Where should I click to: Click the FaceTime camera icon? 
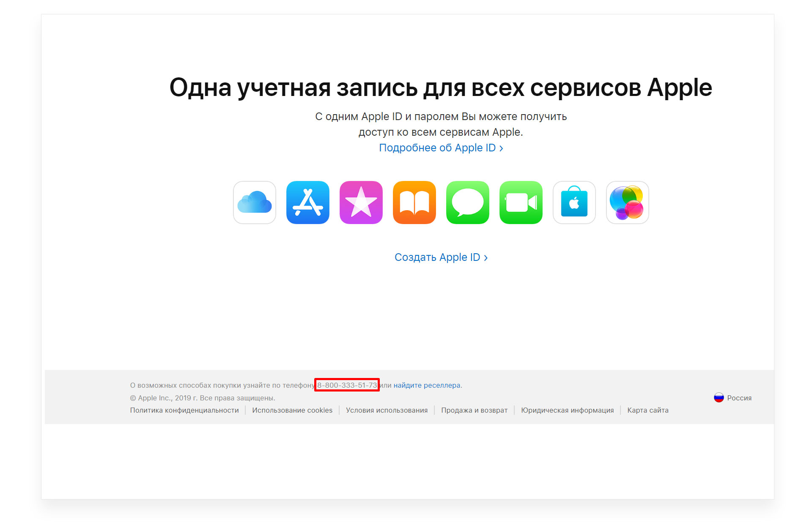pyautogui.click(x=521, y=203)
